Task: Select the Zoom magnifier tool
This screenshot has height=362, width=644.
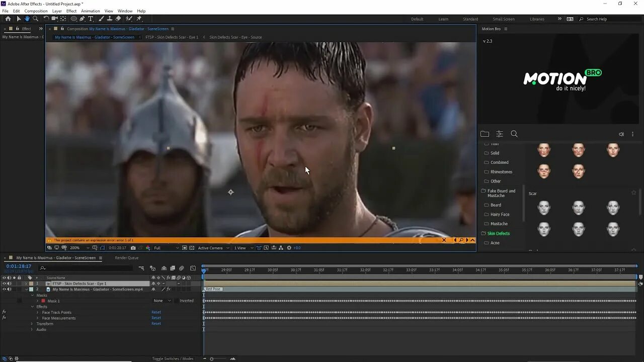Action: (35, 19)
